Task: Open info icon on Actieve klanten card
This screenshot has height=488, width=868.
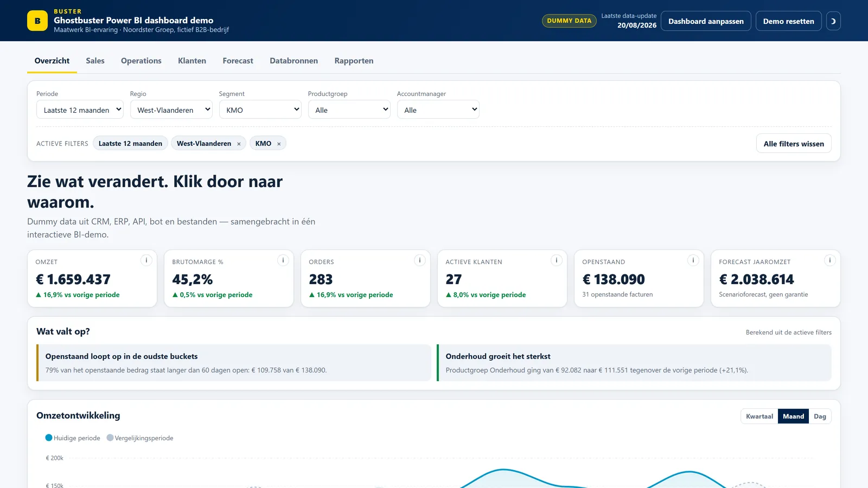Action: pos(557,260)
